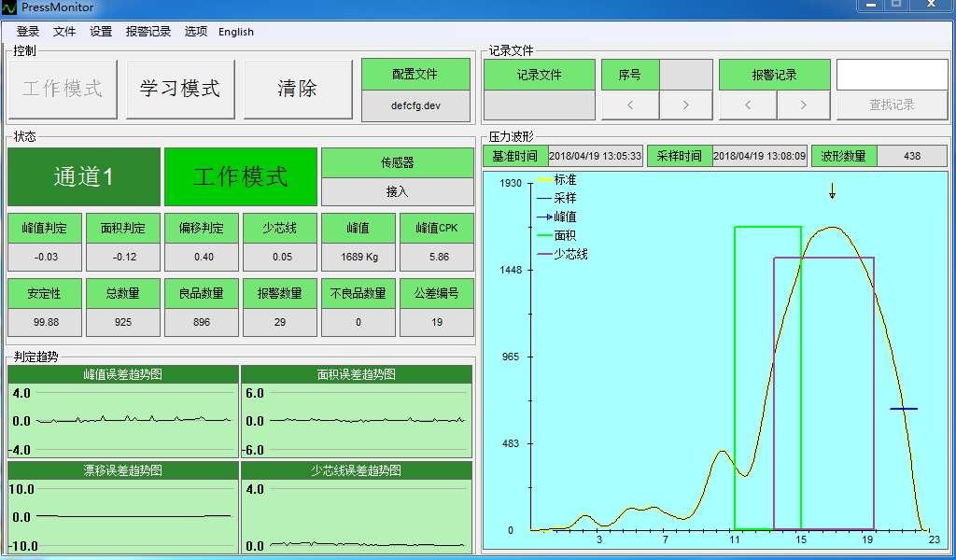Open the 设置 menu
This screenshot has height=560, width=956.
[101, 32]
